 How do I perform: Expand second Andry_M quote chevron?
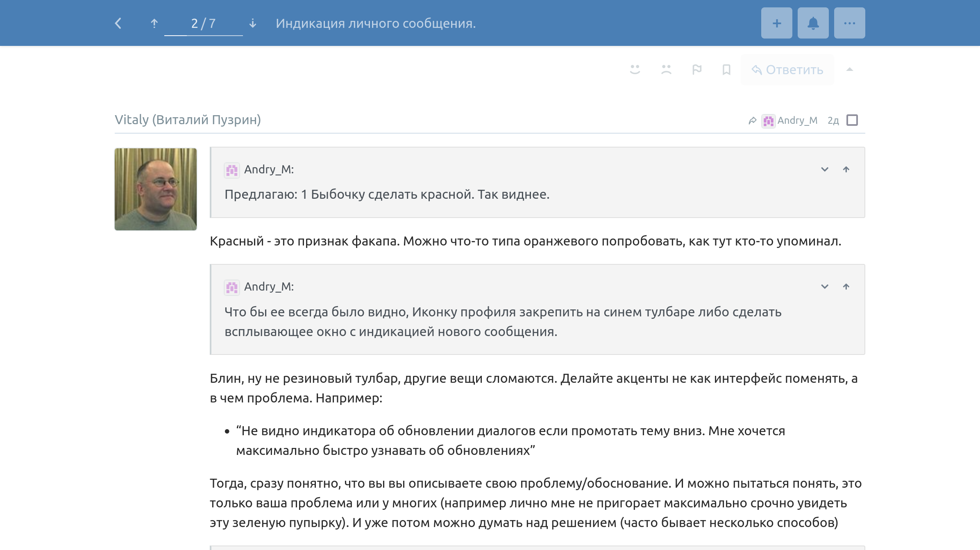point(825,286)
